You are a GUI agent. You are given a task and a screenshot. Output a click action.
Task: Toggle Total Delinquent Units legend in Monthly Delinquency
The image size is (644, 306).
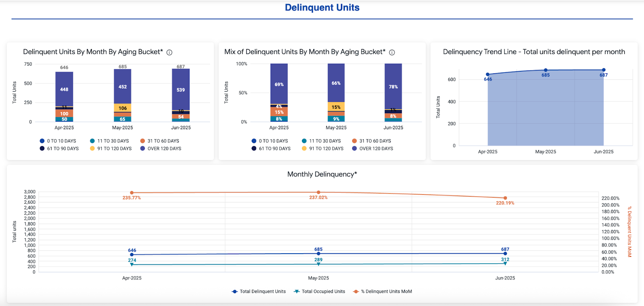pyautogui.click(x=259, y=292)
